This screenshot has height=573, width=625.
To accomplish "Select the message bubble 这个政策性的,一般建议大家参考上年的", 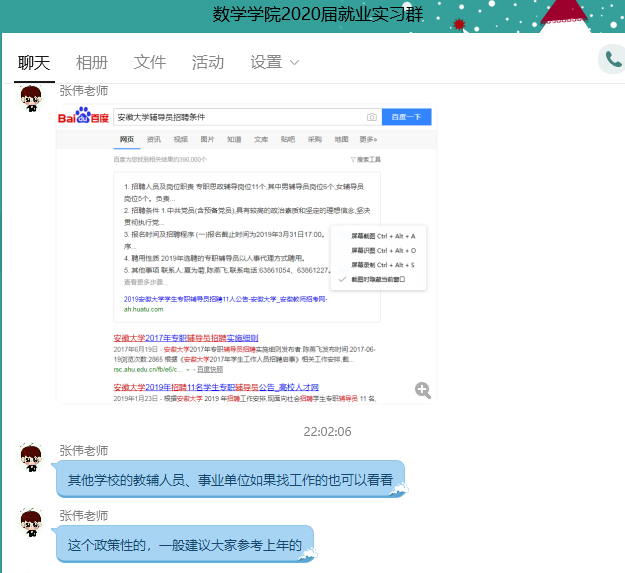I will click(x=185, y=544).
